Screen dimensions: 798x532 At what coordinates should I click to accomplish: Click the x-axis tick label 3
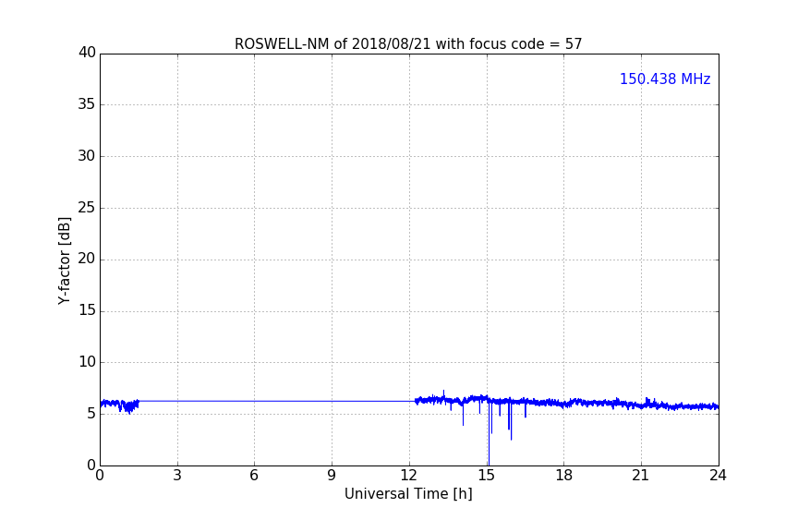click(177, 476)
